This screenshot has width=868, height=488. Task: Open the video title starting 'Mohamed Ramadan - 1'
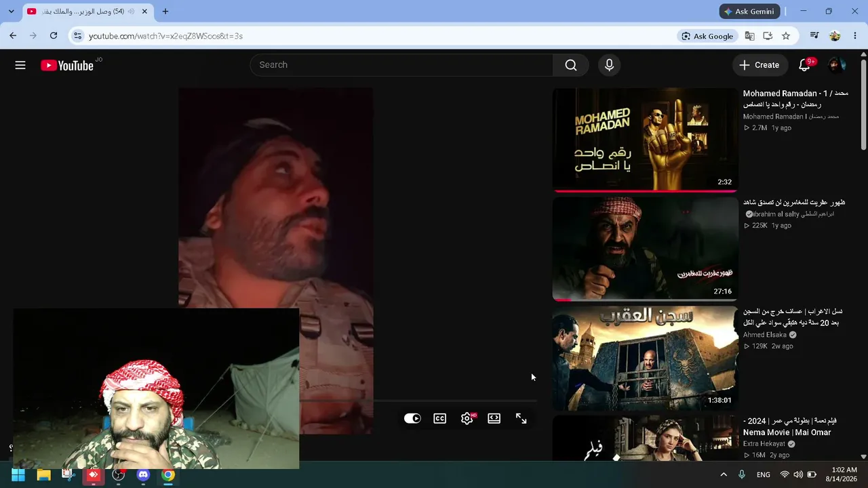(x=795, y=99)
